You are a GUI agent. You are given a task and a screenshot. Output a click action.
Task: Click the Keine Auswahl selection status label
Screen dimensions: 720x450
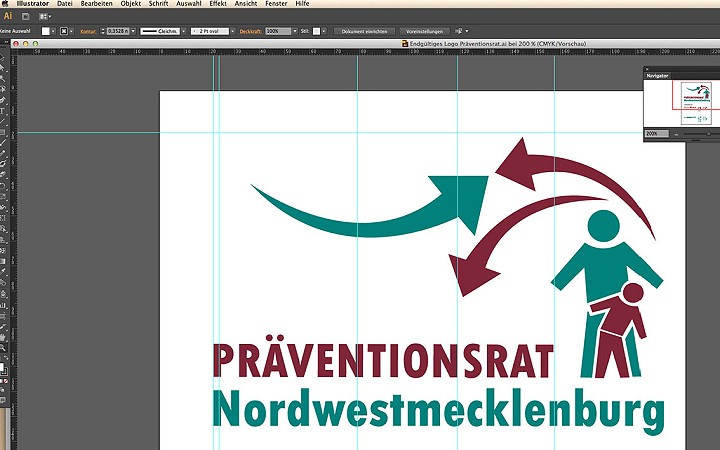pos(15,31)
